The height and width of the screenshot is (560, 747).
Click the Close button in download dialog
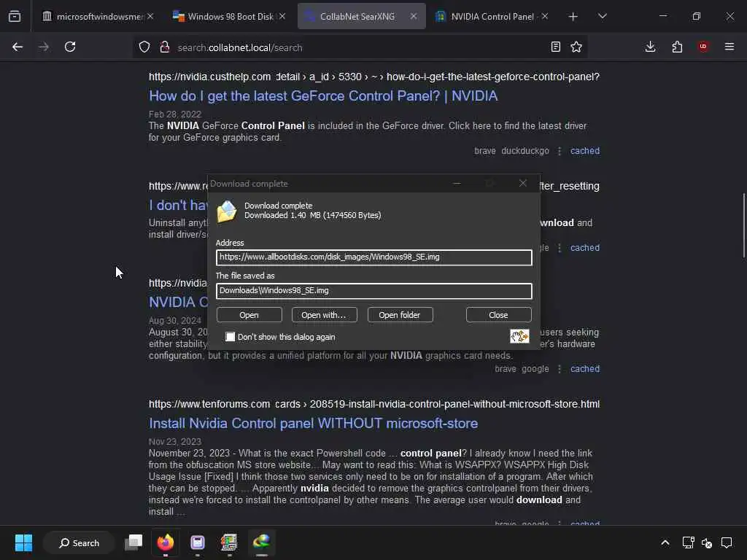(498, 315)
